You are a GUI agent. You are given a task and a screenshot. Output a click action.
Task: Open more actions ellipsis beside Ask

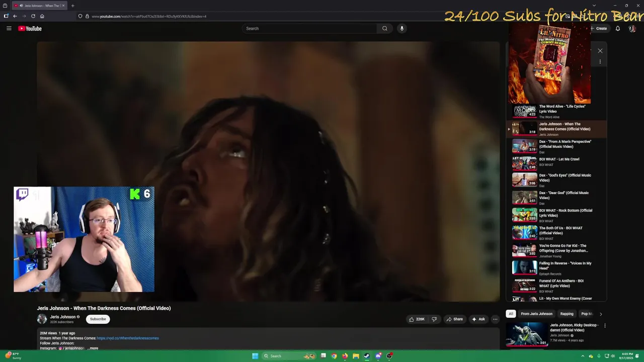coord(495,319)
